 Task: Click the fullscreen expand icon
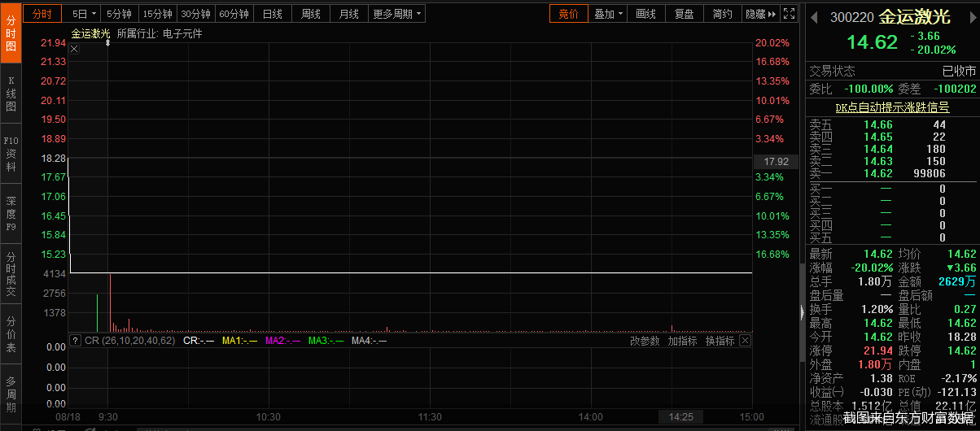789,14
